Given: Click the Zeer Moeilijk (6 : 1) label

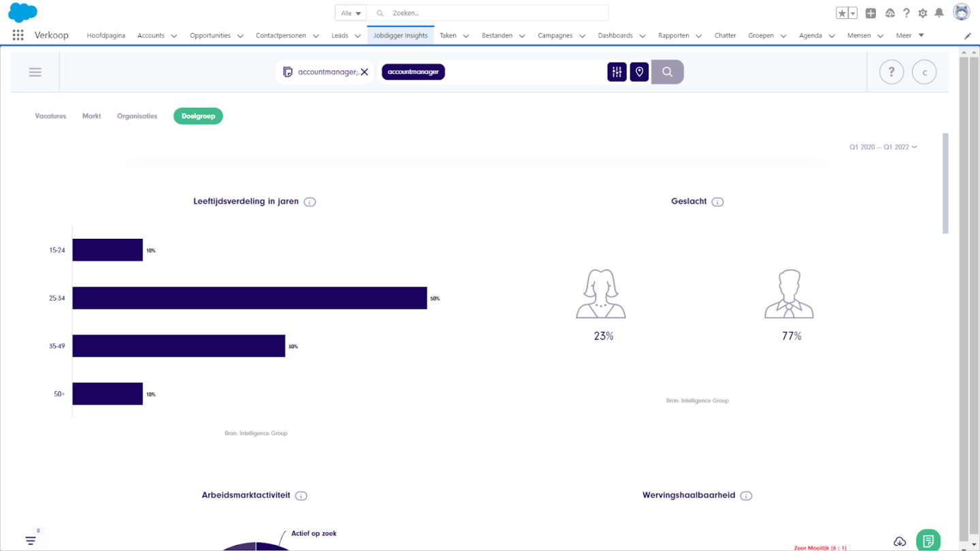Looking at the screenshot, I should click(820, 548).
